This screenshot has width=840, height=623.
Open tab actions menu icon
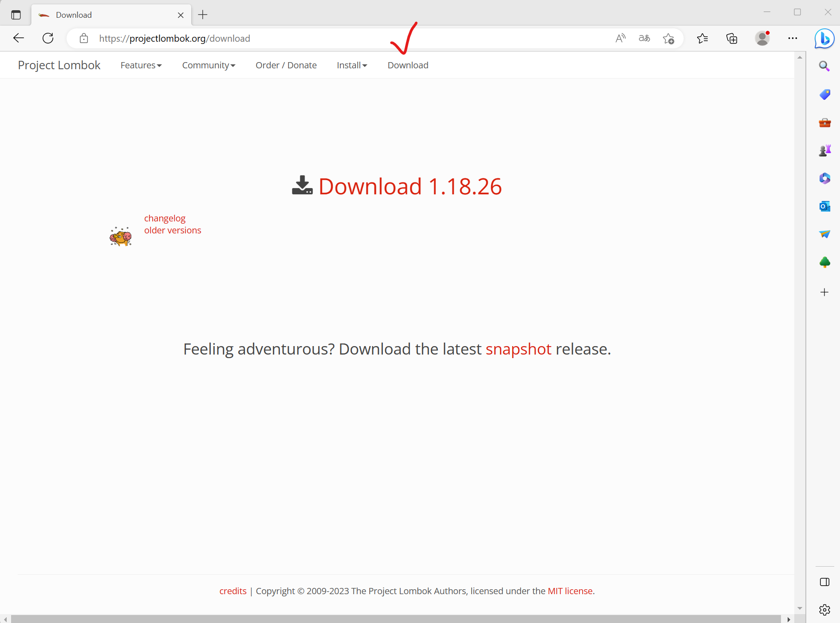click(x=16, y=15)
